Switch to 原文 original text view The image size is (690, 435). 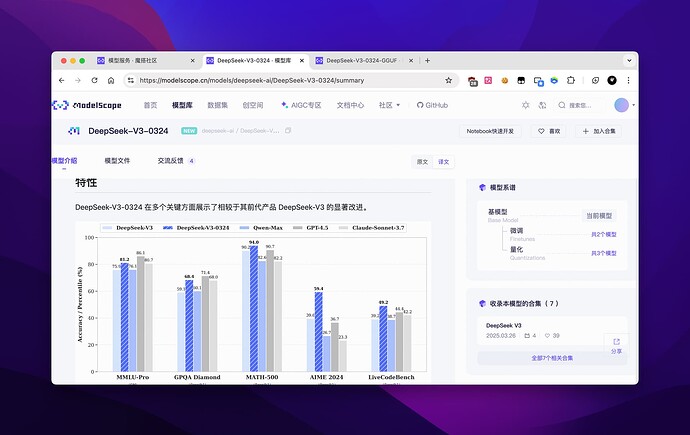422,162
